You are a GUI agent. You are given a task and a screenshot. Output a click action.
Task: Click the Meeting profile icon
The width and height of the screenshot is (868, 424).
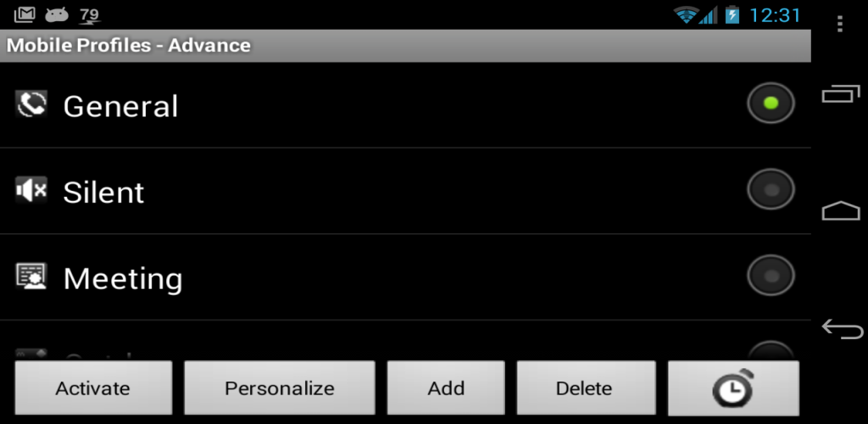click(x=31, y=276)
